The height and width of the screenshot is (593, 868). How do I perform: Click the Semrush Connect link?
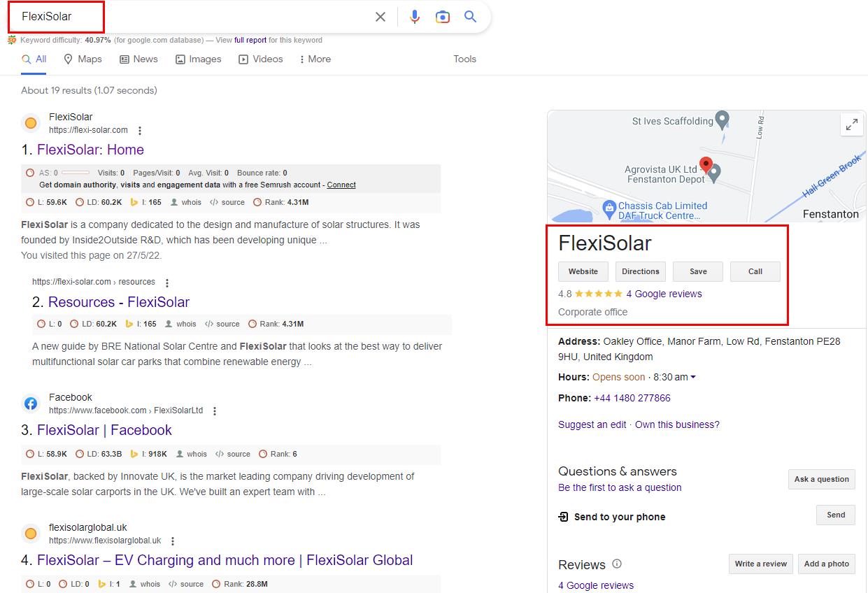pyautogui.click(x=341, y=185)
